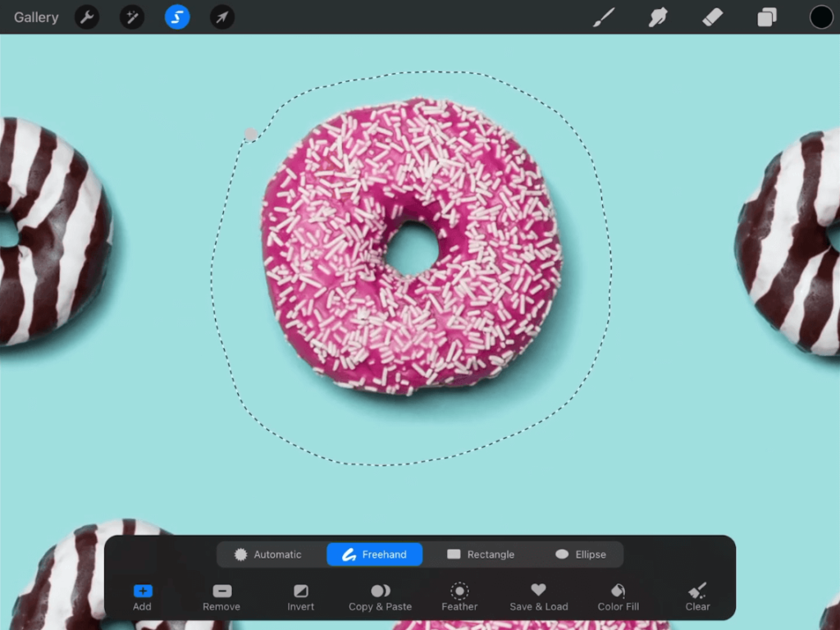Viewport: 840px width, 630px height.
Task: Open the Adjustments magic wand panel
Action: click(131, 16)
